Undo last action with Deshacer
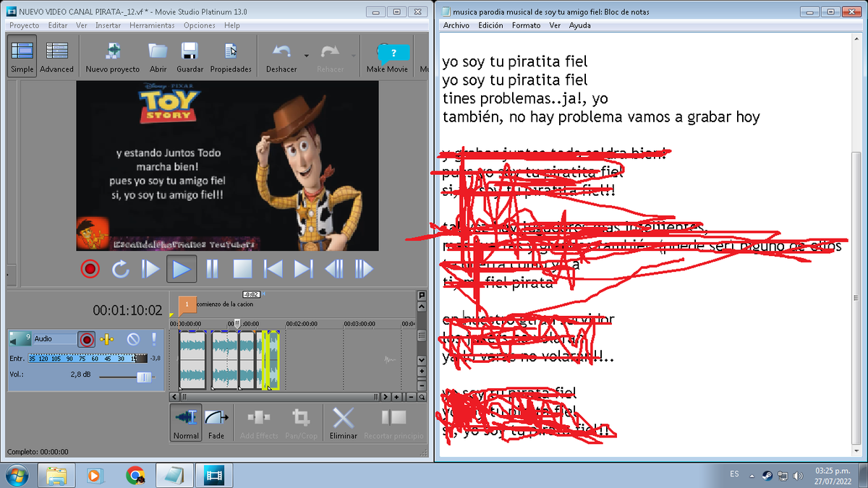 [281, 56]
